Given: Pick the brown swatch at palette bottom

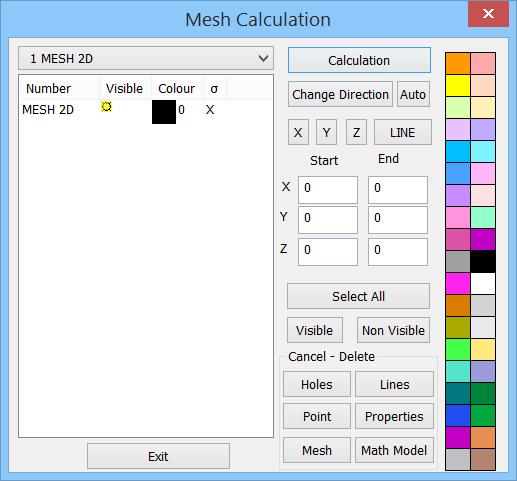Looking at the screenshot, I should pos(483,459).
